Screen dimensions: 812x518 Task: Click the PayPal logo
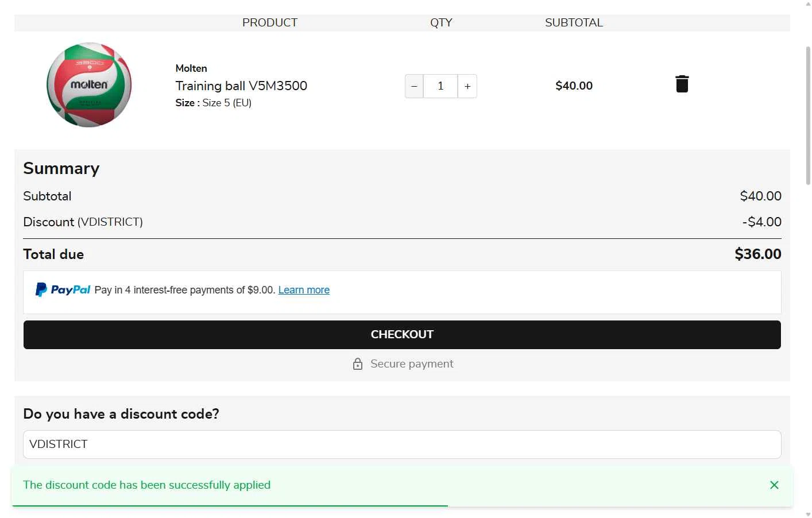[63, 289]
